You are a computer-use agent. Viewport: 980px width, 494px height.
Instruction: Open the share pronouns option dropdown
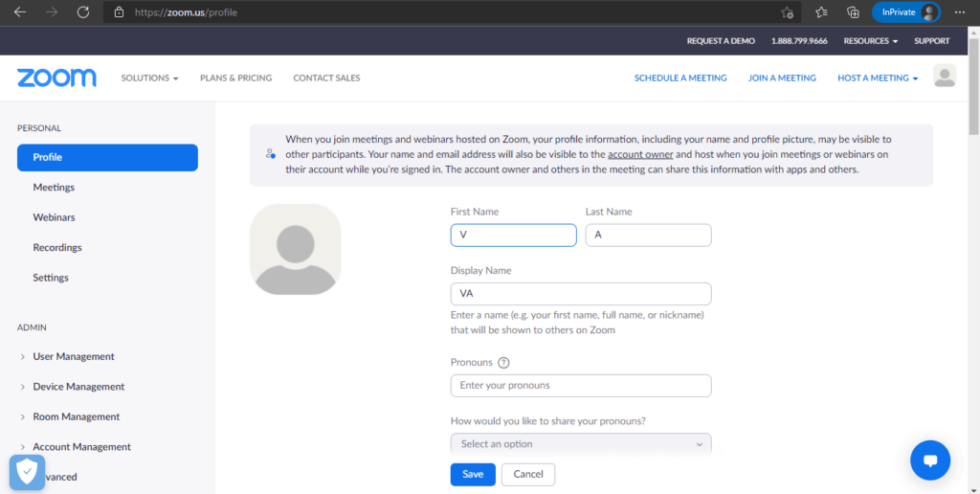(x=581, y=444)
